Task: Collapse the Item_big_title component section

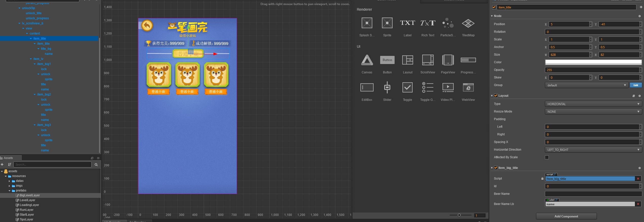Action: [x=492, y=168]
